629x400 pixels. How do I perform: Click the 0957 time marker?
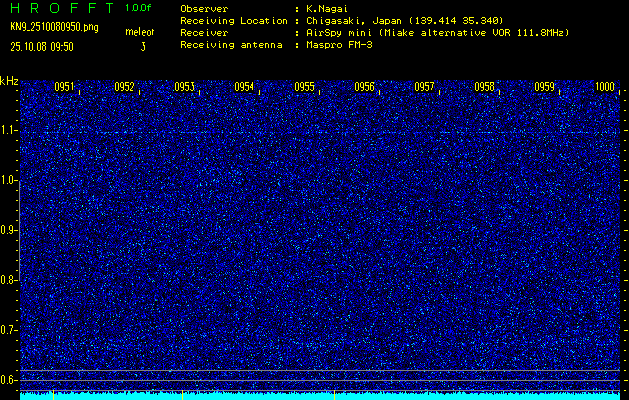(424, 88)
